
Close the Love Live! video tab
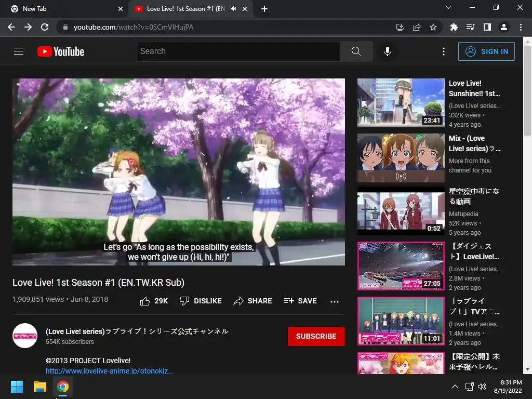(245, 9)
